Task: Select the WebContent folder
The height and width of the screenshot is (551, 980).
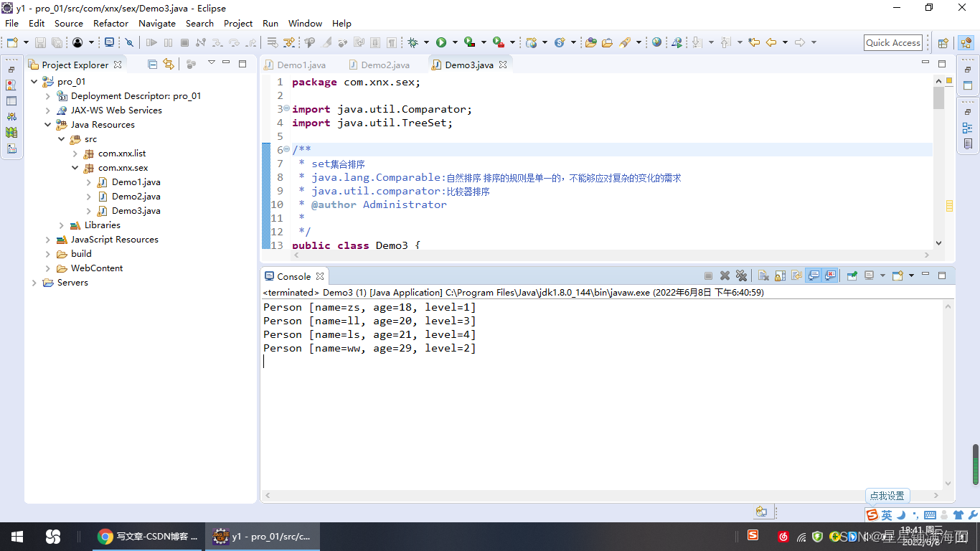Action: click(96, 268)
